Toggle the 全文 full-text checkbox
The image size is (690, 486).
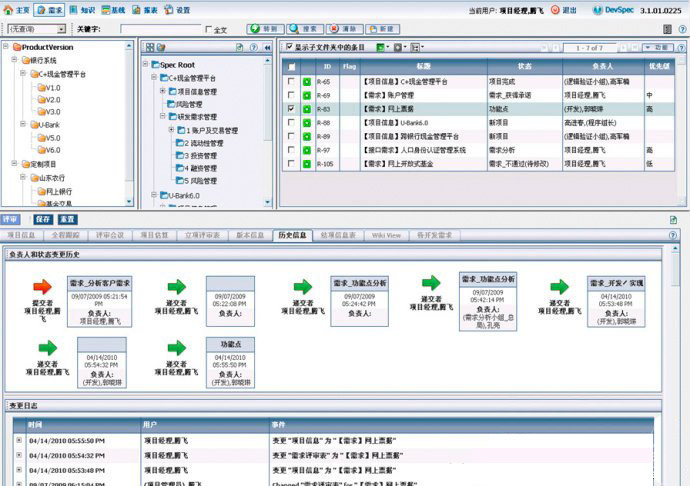click(x=208, y=30)
